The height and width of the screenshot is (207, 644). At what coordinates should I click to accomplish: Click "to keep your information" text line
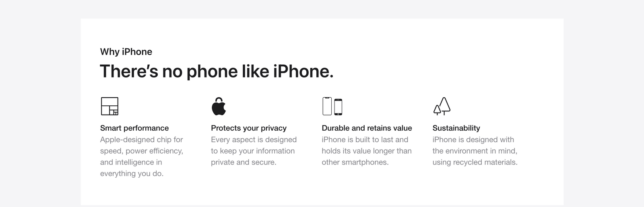[x=252, y=151]
